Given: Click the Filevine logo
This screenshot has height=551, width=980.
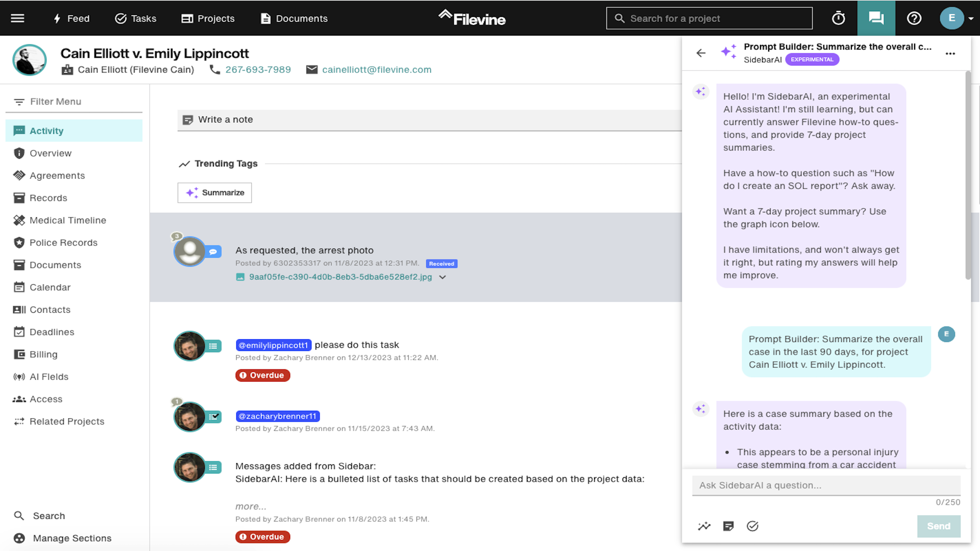Looking at the screenshot, I should pyautogui.click(x=472, y=18).
